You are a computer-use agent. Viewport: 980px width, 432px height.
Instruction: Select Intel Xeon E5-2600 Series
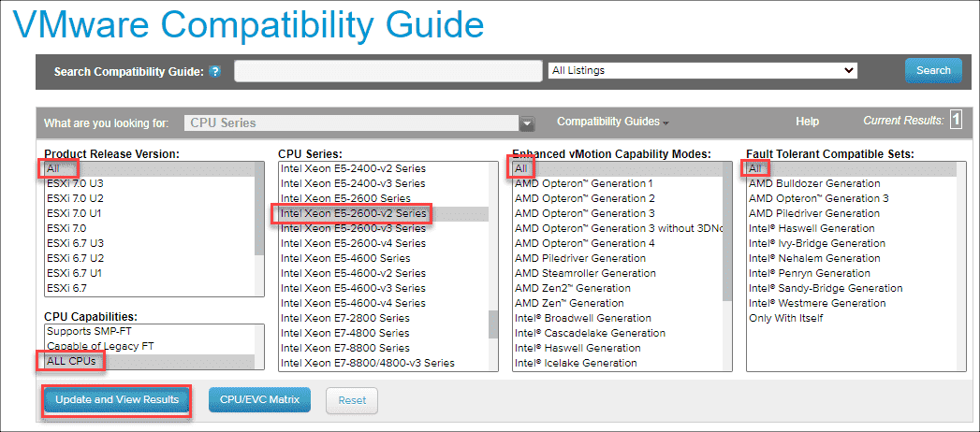383,198
